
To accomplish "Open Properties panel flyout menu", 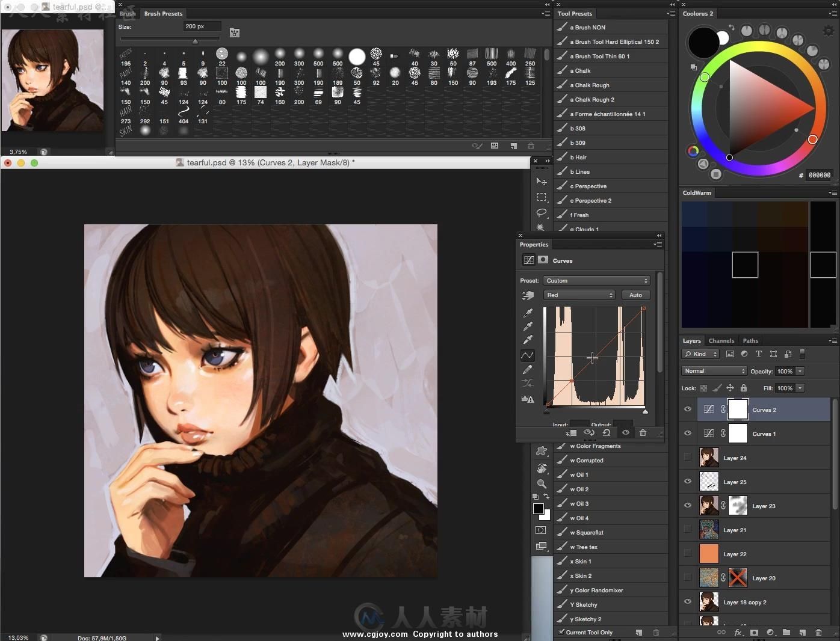I will pyautogui.click(x=658, y=245).
